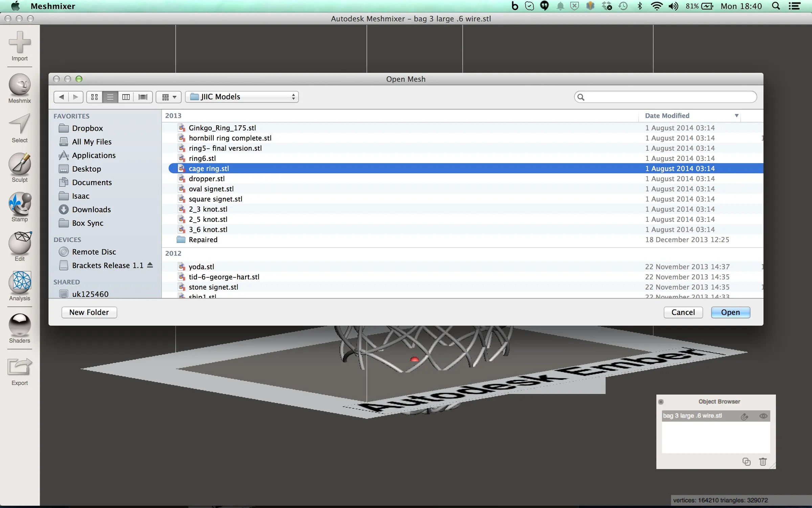The height and width of the screenshot is (508, 812).
Task: Open the JIIC Models folder path popup
Action: [x=242, y=97]
